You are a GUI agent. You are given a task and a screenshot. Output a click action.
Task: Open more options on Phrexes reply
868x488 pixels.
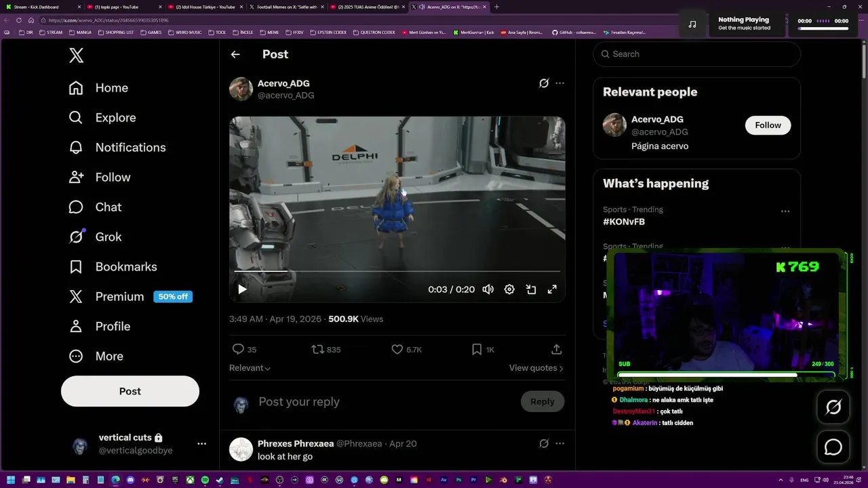pos(559,444)
